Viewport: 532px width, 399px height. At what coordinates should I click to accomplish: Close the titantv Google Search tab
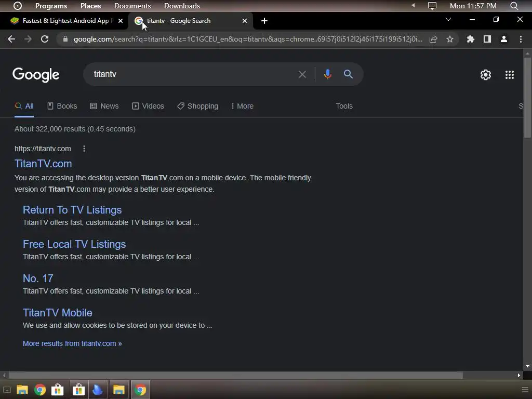point(245,21)
